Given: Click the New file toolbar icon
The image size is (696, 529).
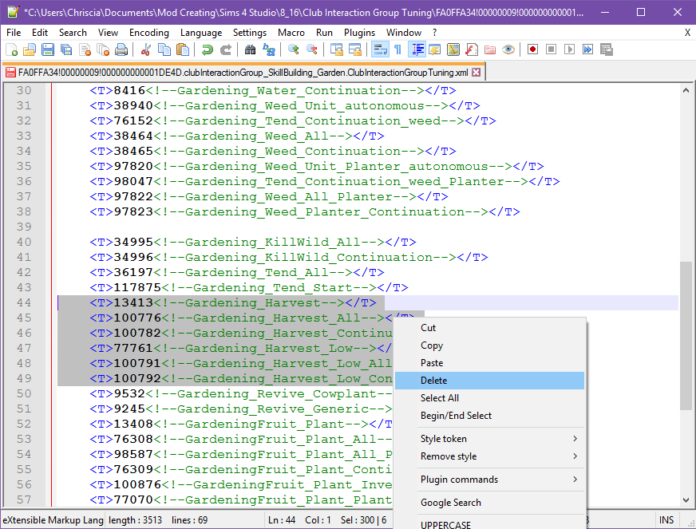Looking at the screenshot, I should point(13,49).
